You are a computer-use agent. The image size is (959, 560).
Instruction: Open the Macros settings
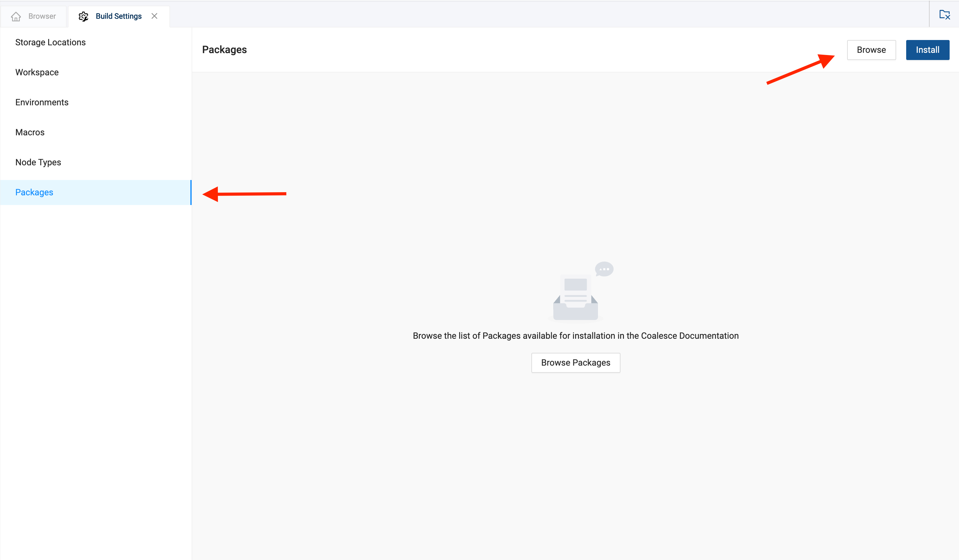pos(30,132)
